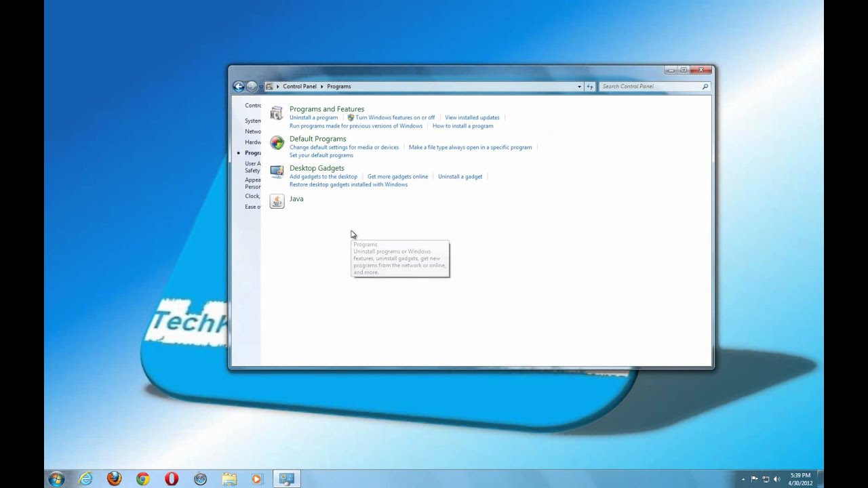Click the Programs breadcrumb
This screenshot has height=488, width=868.
coord(338,86)
